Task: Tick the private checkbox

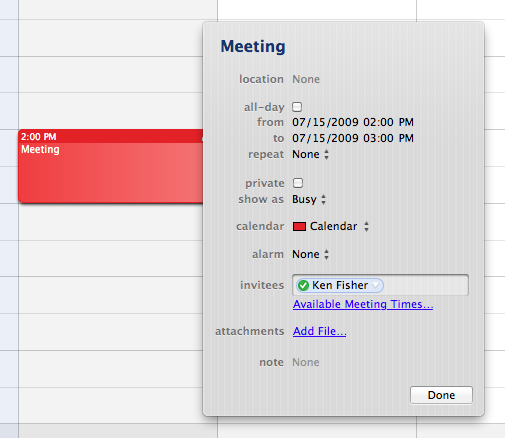Action: (298, 183)
